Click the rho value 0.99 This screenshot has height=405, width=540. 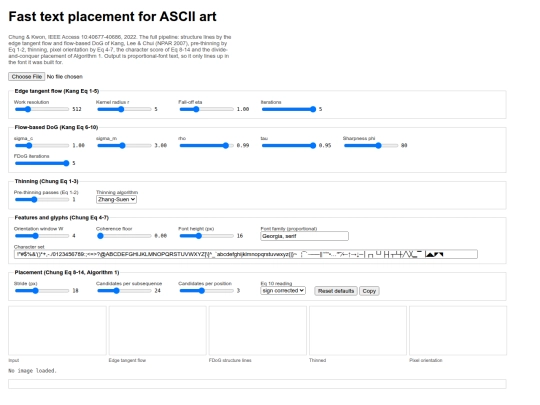click(x=243, y=145)
